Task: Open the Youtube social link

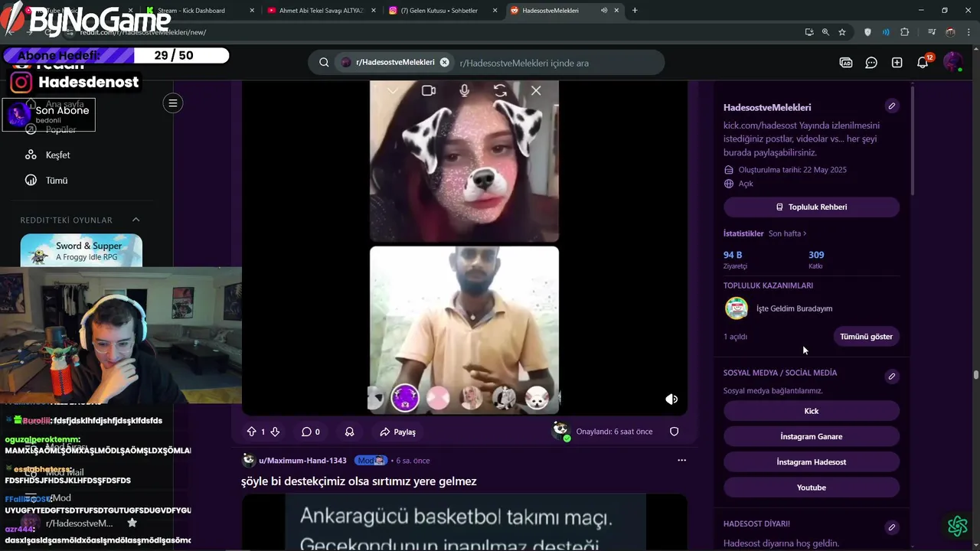Action: pyautogui.click(x=812, y=487)
